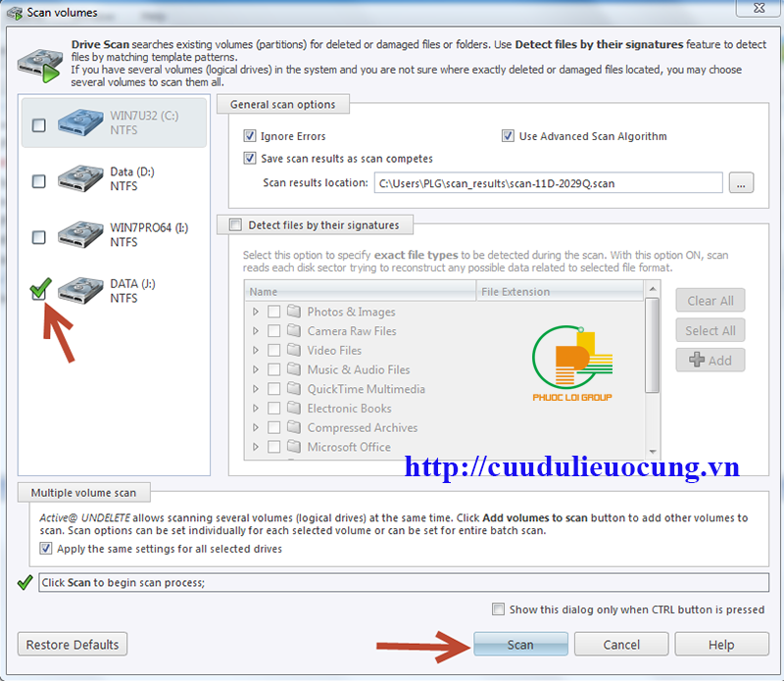Click the Photos & Images folder icon
This screenshot has width=784, height=681.
[294, 312]
